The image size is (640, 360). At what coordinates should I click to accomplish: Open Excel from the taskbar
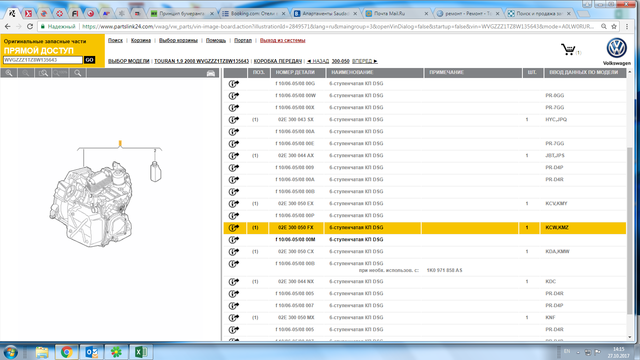141,352
